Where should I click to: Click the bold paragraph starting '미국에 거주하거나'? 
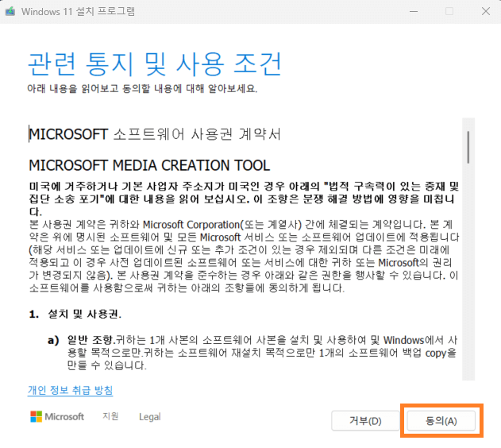point(244,199)
